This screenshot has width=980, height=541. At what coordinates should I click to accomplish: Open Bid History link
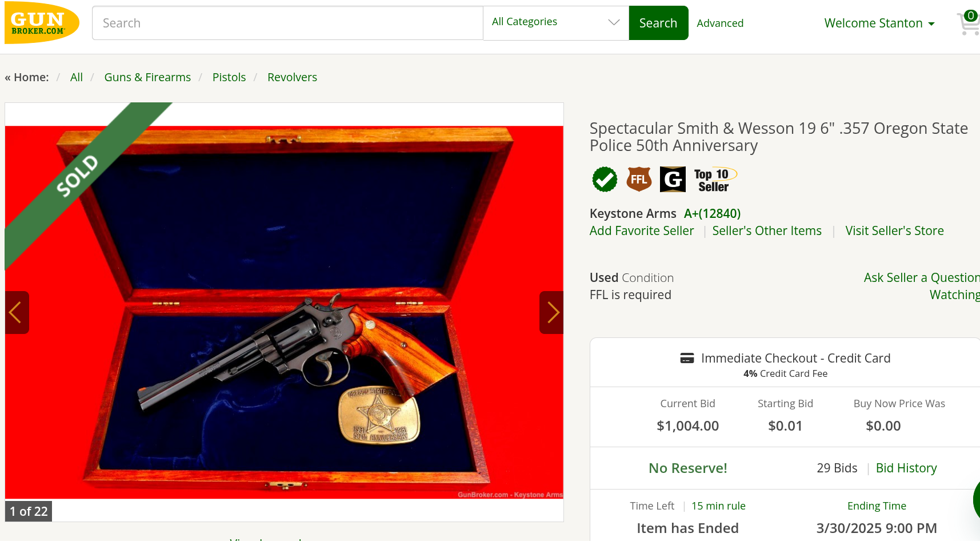[906, 468]
